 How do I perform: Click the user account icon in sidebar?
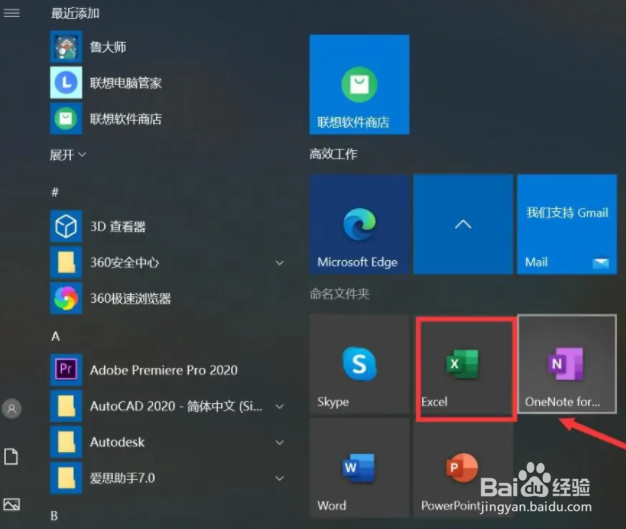(12, 408)
